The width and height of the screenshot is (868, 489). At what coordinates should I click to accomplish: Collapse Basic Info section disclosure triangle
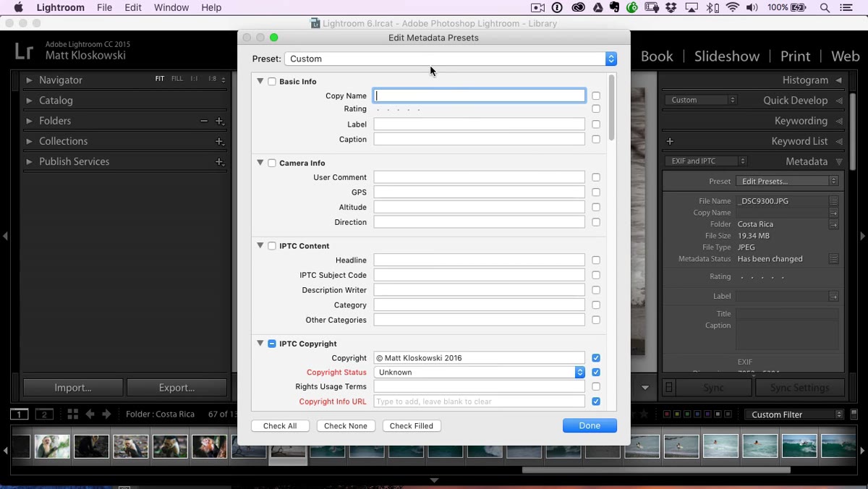coord(260,81)
